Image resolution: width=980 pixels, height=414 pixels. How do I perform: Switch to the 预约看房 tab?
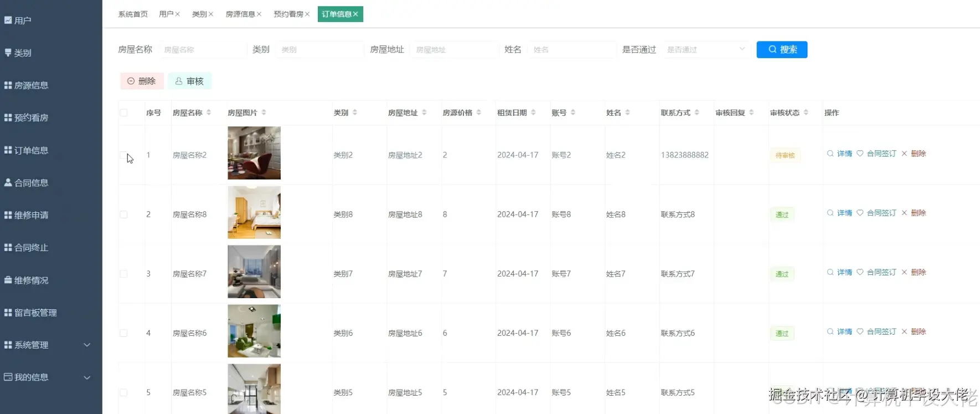click(288, 14)
